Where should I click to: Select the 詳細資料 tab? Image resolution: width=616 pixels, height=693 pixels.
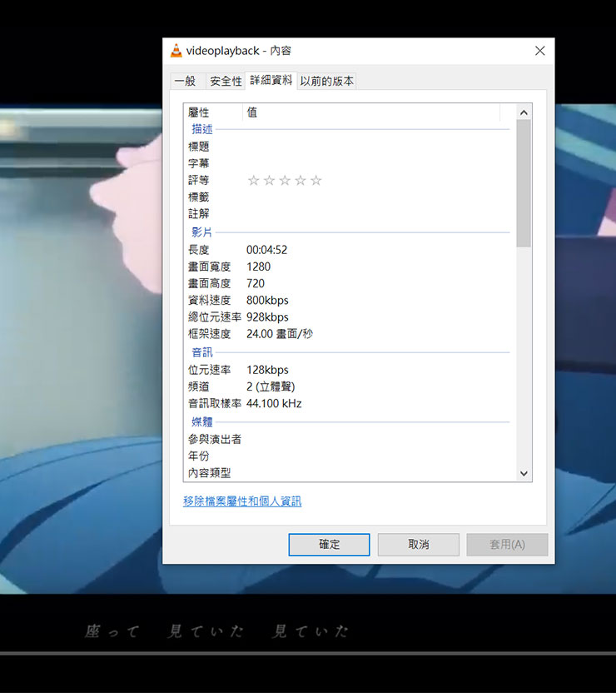[271, 80]
